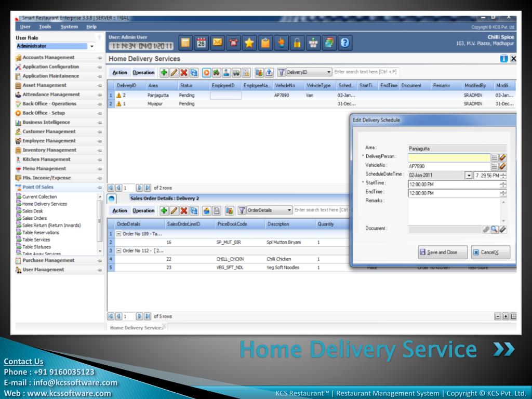Open the Action menu in Home Delivery toolbar
Viewport: 532px width, 399px height.
click(x=120, y=73)
